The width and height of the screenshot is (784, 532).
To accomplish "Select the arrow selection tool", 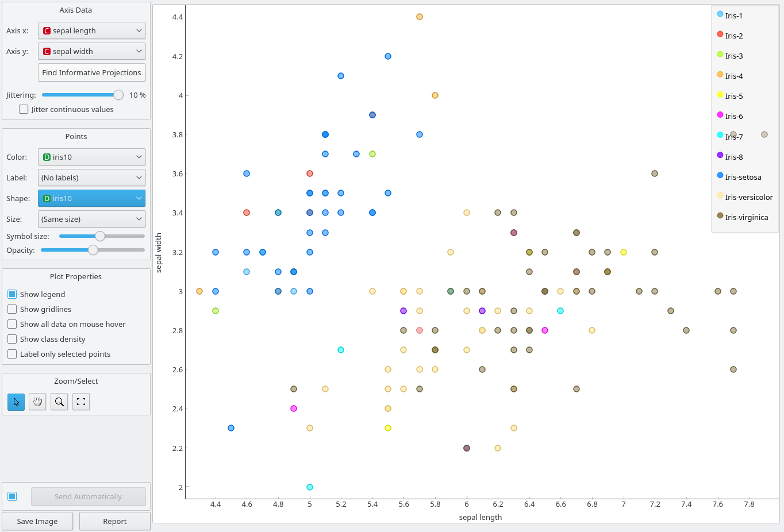I will [16, 402].
